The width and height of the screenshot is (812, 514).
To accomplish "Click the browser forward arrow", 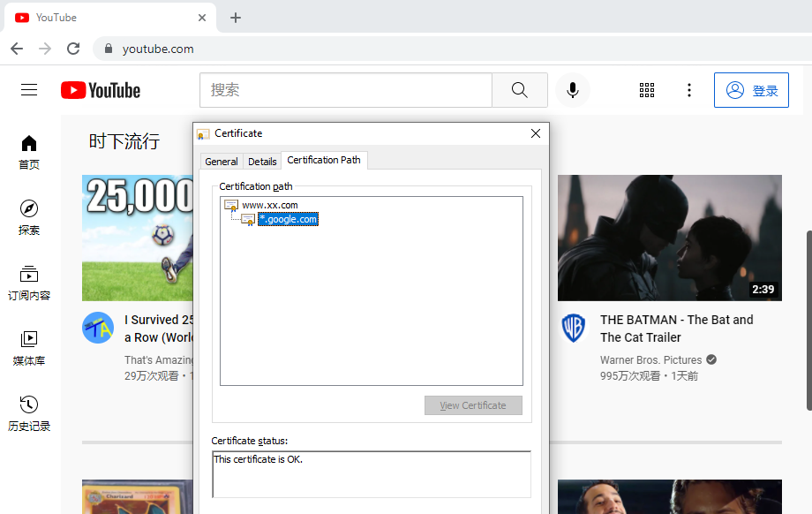I will (45, 49).
